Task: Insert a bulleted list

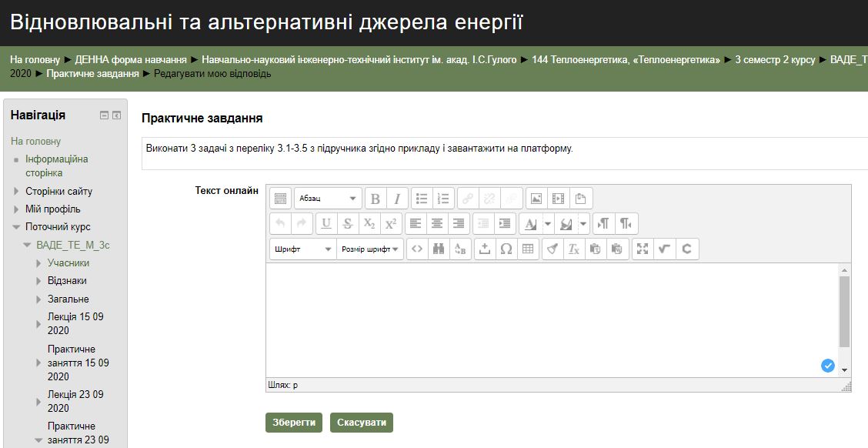Action: pos(422,199)
